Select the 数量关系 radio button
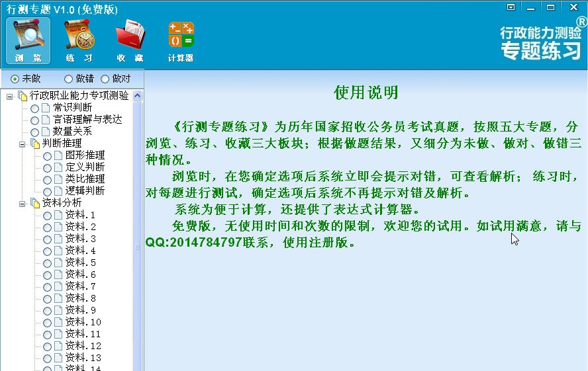Viewport: 588px width, 371px height. (x=35, y=132)
